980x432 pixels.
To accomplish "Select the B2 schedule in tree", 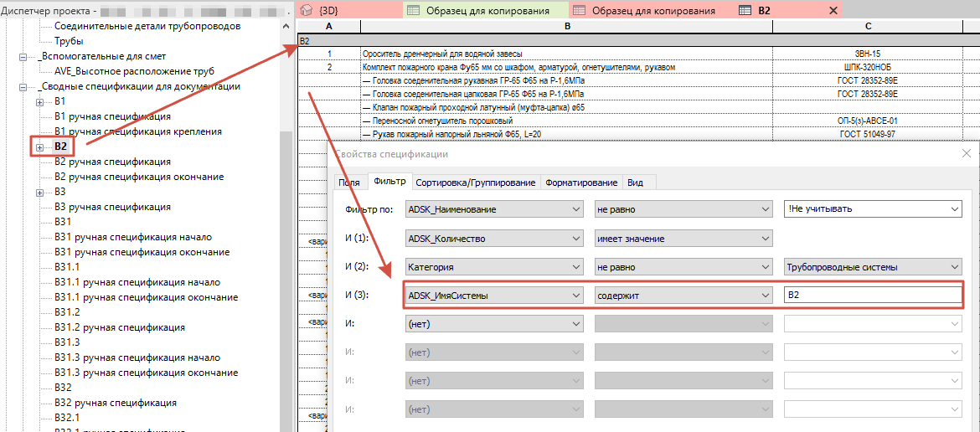I will [x=60, y=147].
